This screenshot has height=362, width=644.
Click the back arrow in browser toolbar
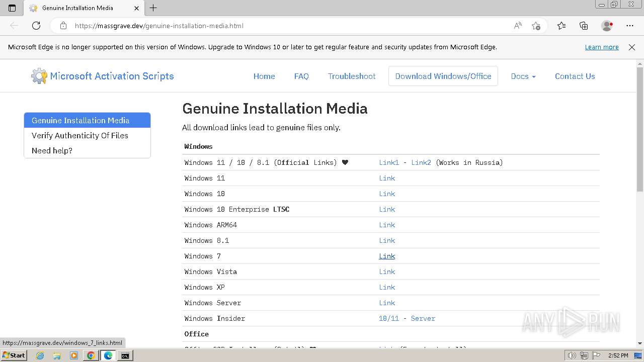[x=14, y=26]
